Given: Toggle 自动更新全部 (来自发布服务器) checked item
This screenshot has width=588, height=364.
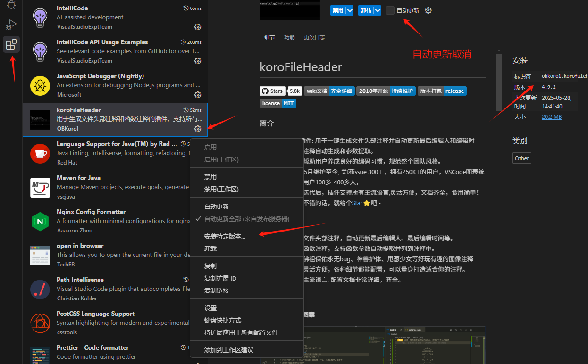Looking at the screenshot, I should pyautogui.click(x=246, y=219).
